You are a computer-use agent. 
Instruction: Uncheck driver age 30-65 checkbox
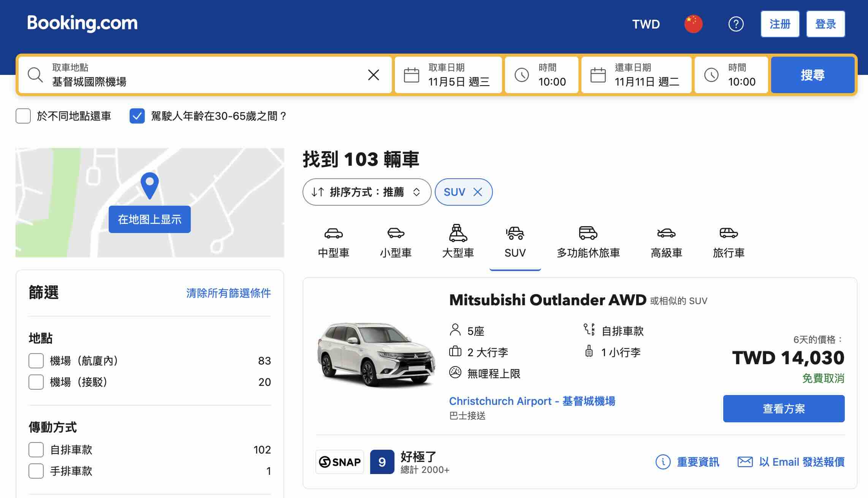pyautogui.click(x=137, y=116)
